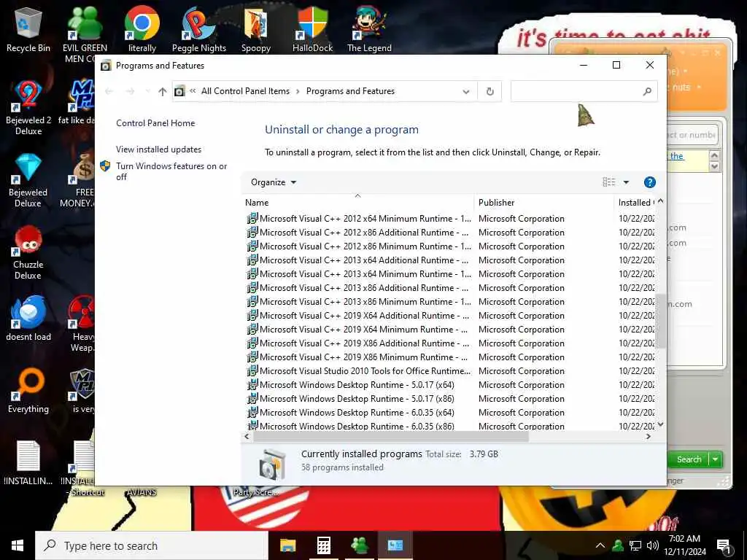Launch the Chrome shortcut named literally
The width and height of the screenshot is (747, 560).
(142, 29)
